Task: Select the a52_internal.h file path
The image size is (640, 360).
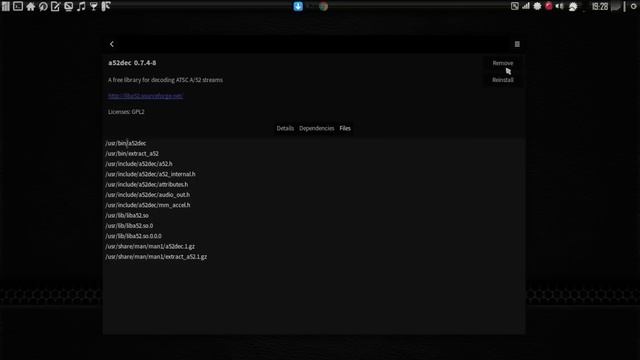Action: point(150,174)
